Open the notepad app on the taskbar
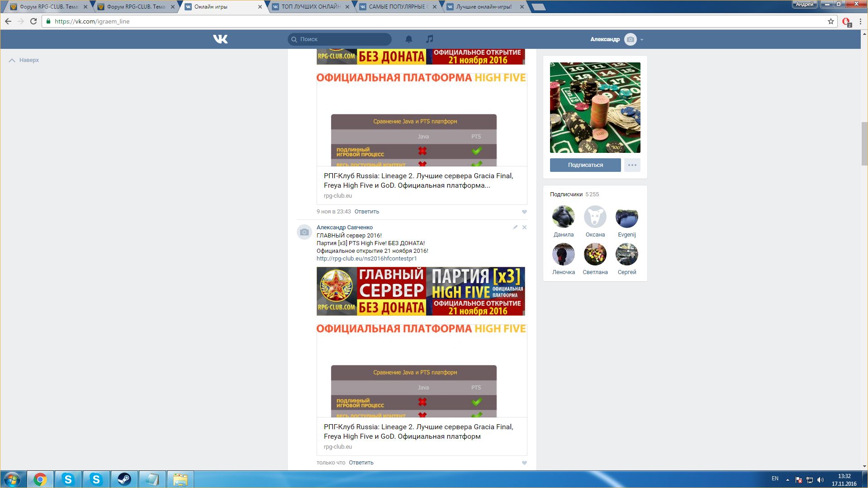Screen dimensions: 868x488 (152, 479)
